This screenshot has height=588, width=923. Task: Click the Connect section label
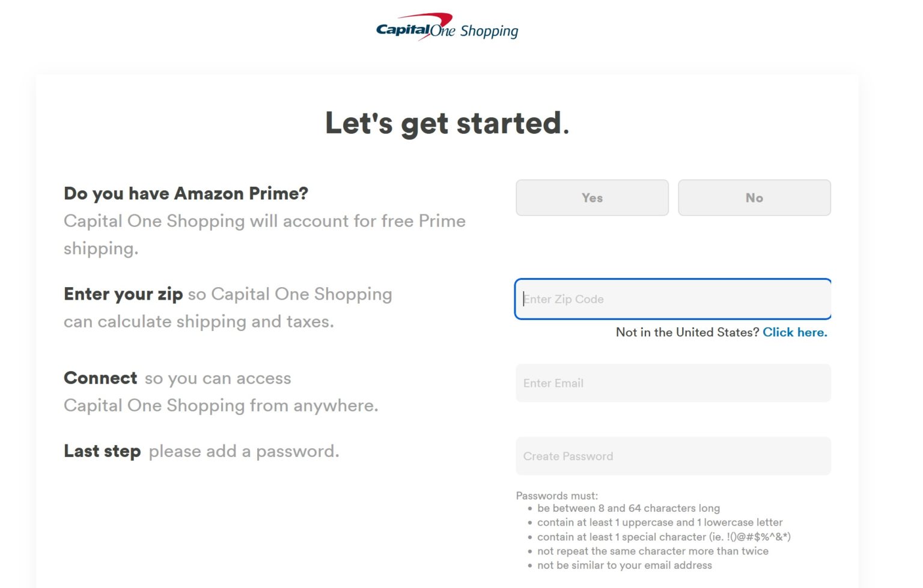point(100,378)
